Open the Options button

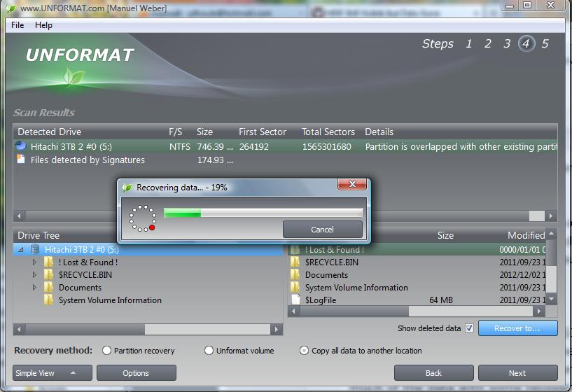point(136,372)
